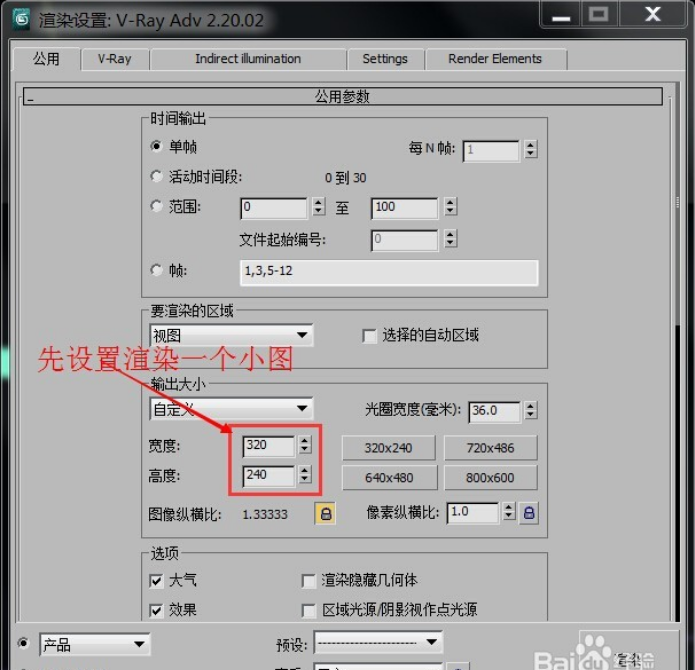This screenshot has height=670, width=695.
Task: Select the 单帧 radio button
Action: 156,146
